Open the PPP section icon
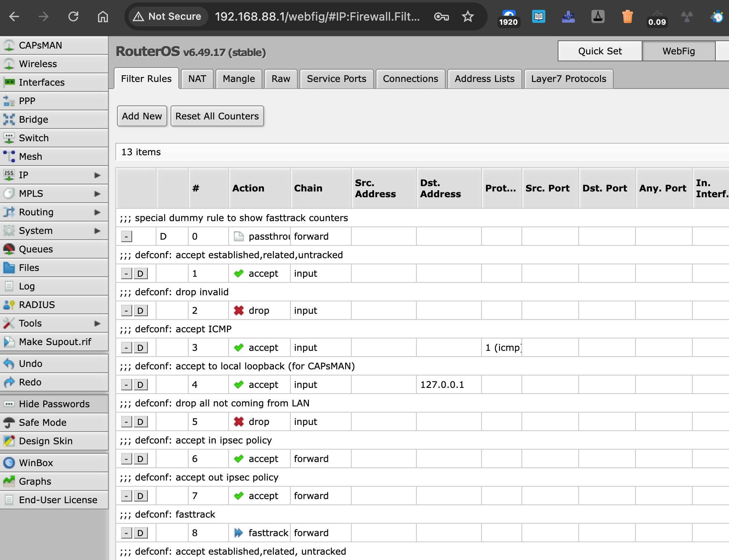 click(x=9, y=101)
